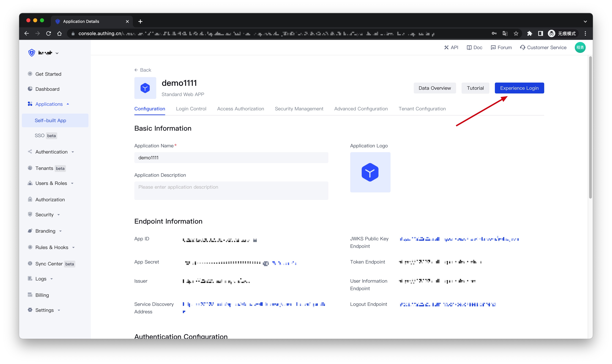The image size is (612, 364).
Task: Click the Dashboard pie chart icon
Action: 30,89
